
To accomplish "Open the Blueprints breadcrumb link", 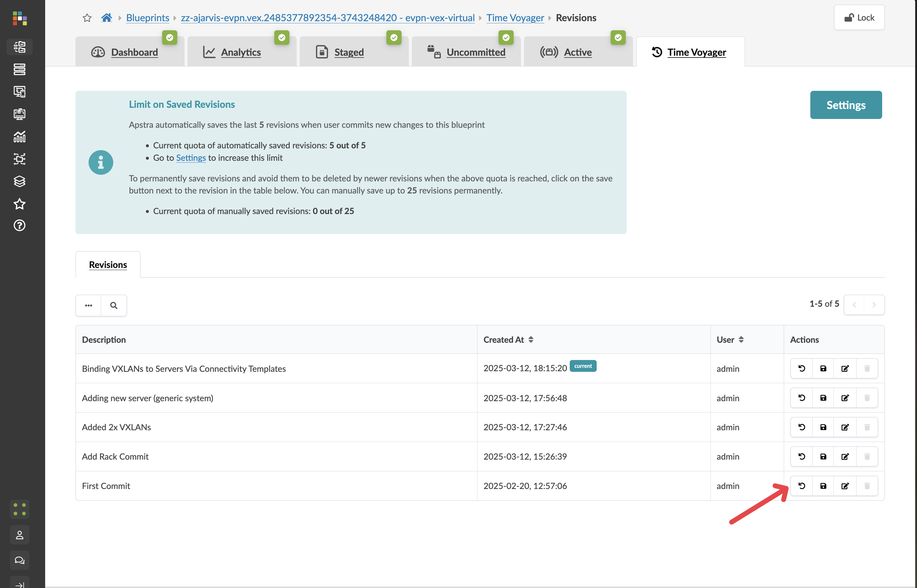I will [x=148, y=18].
